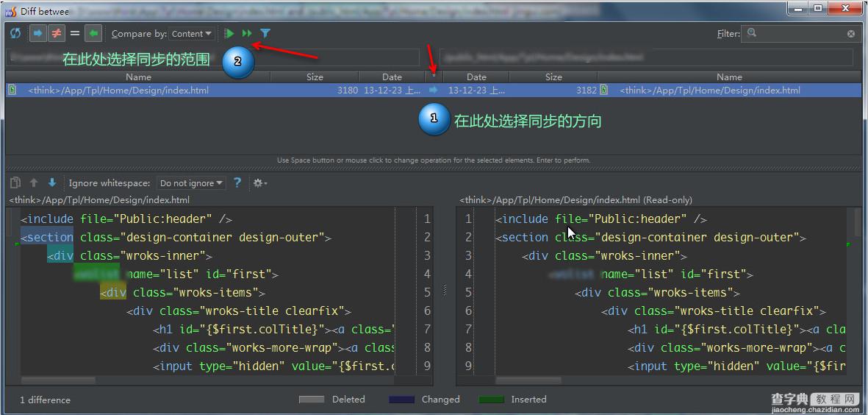The image size is (868, 415).
Task: Toggle the show differences not-equal filter
Action: 56,34
